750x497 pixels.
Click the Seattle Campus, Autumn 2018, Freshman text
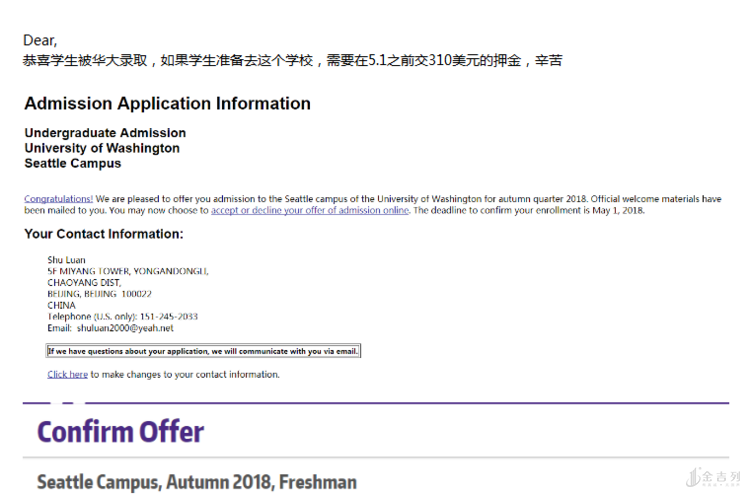click(x=197, y=482)
